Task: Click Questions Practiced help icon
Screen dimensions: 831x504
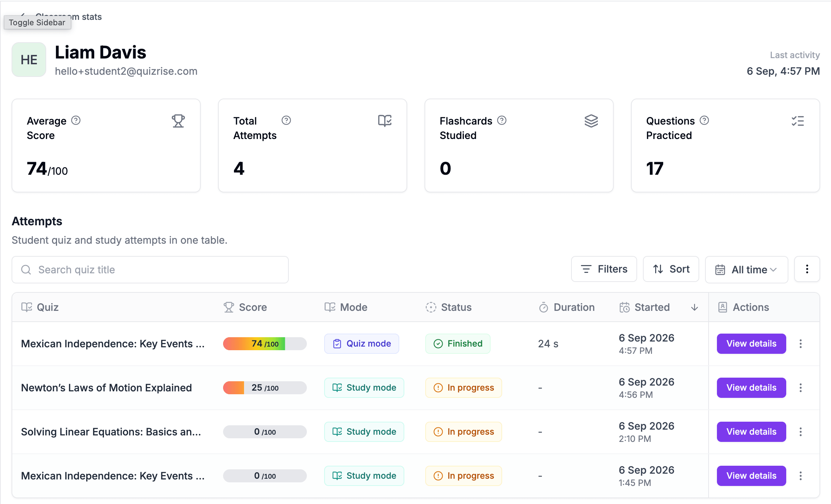Action: (704, 120)
